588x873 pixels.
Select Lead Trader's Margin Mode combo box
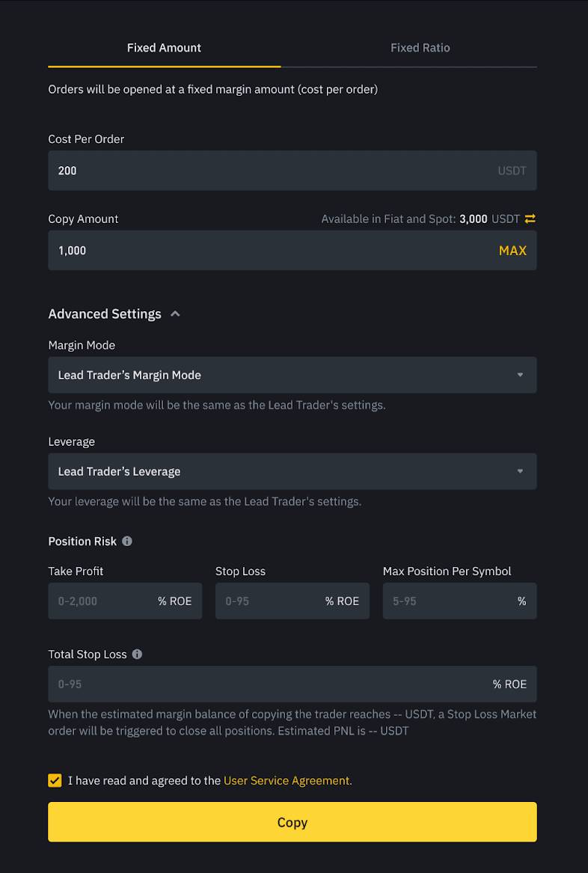pyautogui.click(x=293, y=376)
